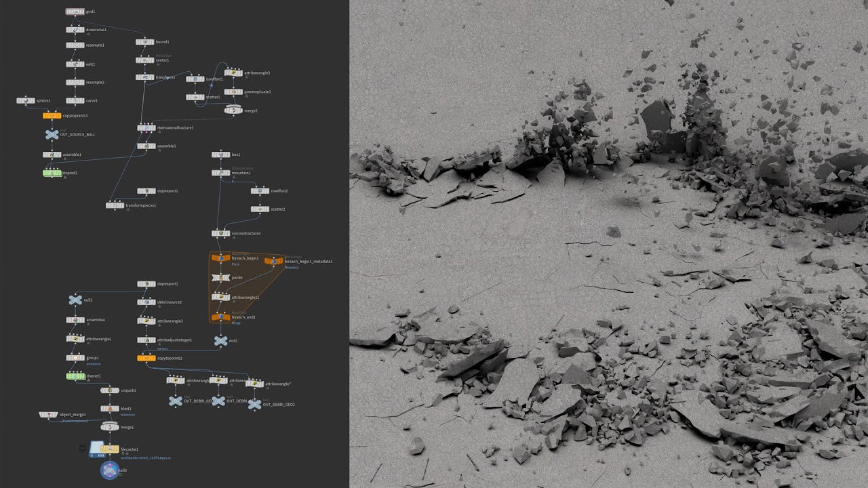The width and height of the screenshot is (868, 488).
Task: Select the dopimport1 node
Action: click(146, 191)
